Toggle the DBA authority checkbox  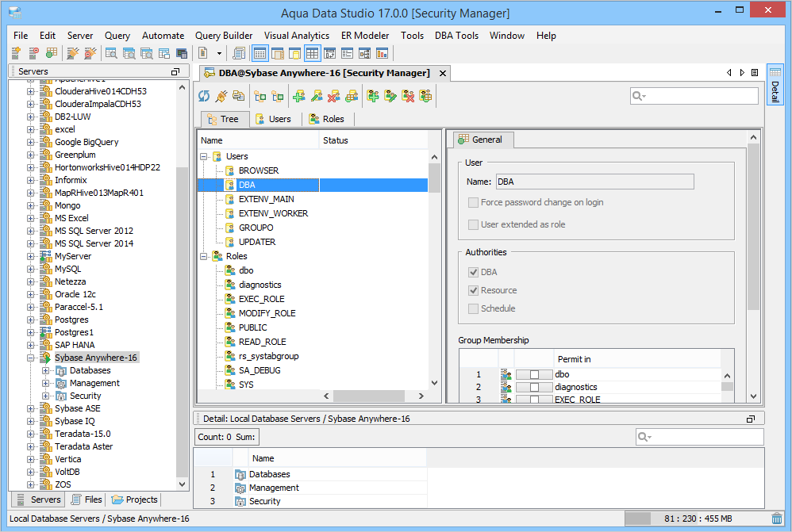pyautogui.click(x=473, y=272)
